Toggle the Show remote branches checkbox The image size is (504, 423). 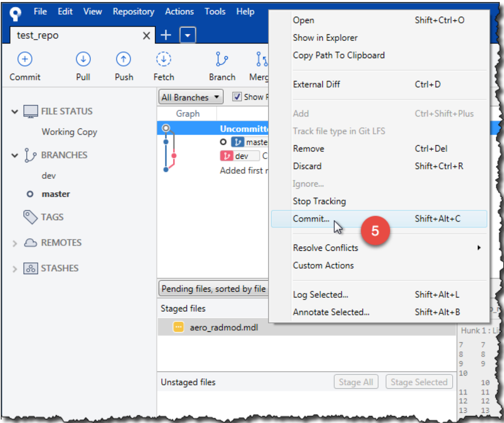coord(237,97)
